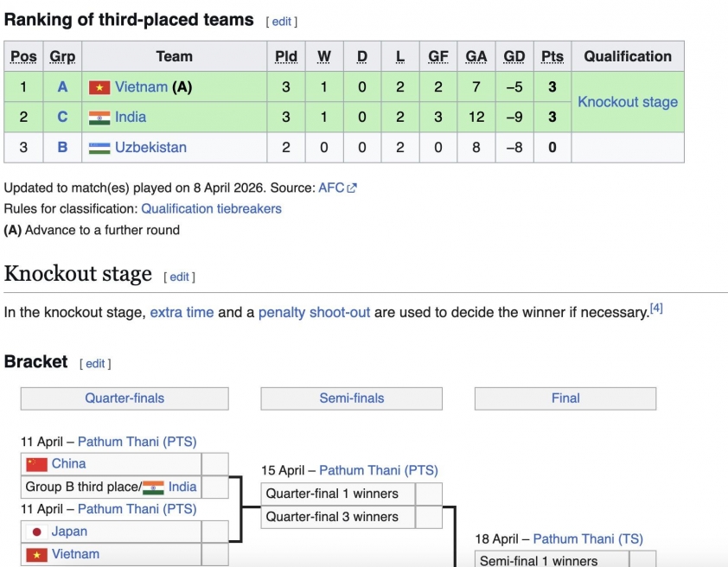Image resolution: width=728 pixels, height=567 pixels.
Task: Click the India flag in the bracket
Action: coord(153,487)
